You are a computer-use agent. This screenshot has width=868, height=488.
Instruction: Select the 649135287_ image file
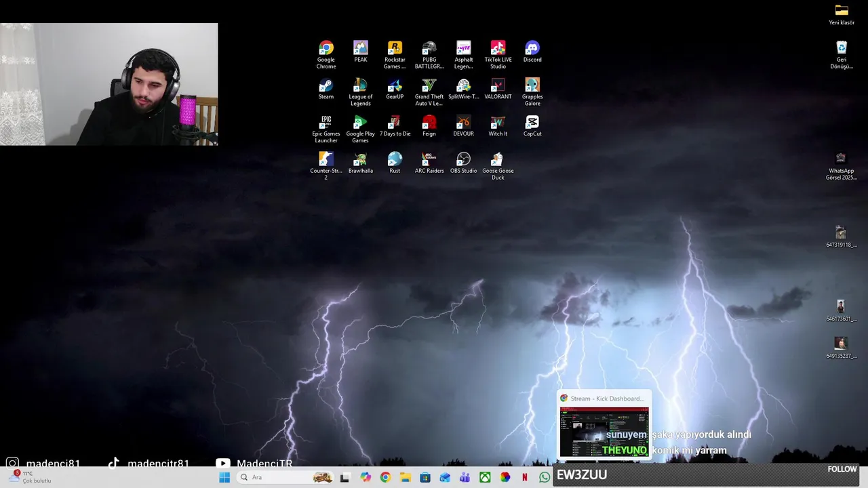pos(841,348)
